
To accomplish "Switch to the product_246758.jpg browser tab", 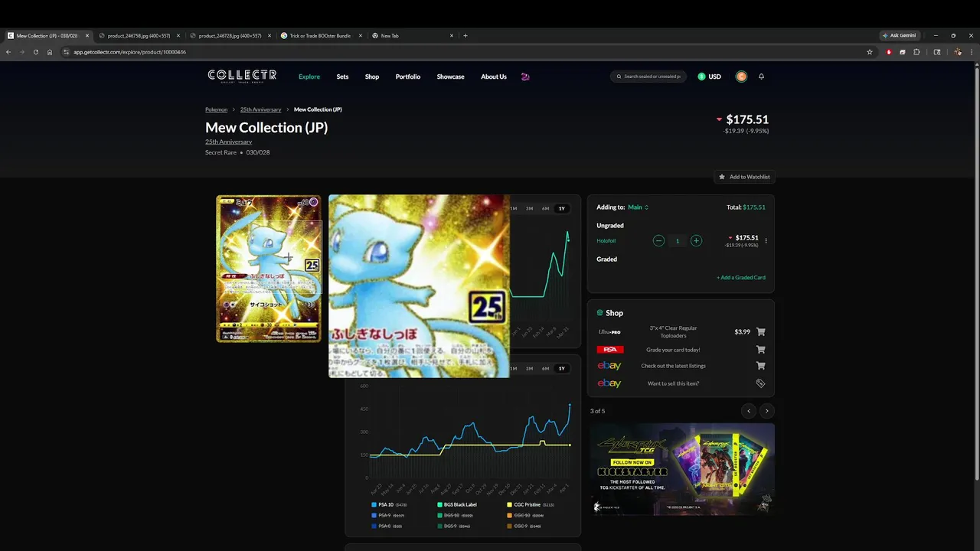I will click(x=139, y=36).
